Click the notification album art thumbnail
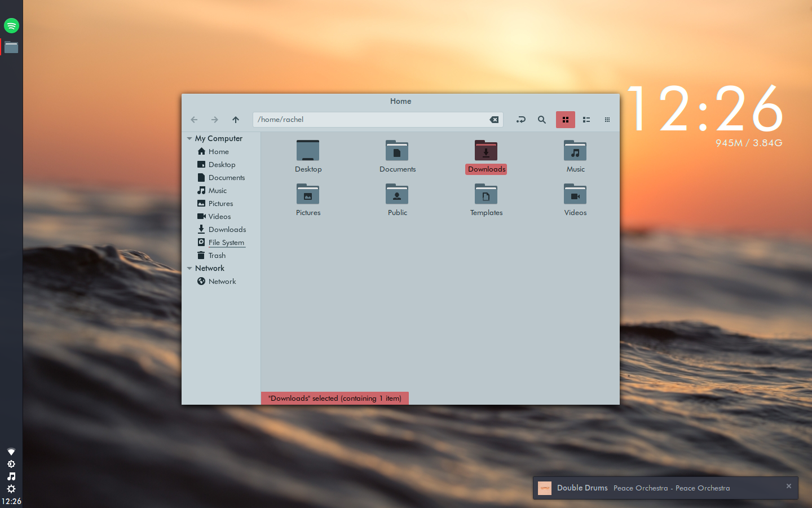 pos(545,488)
